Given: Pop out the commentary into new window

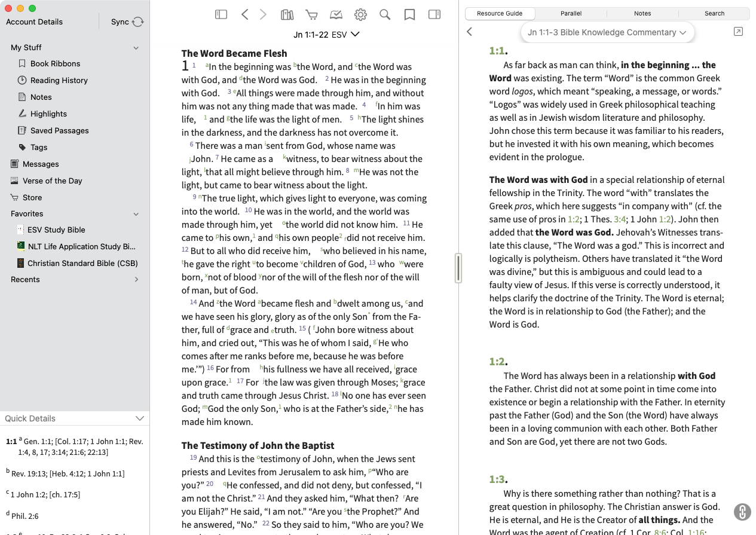Looking at the screenshot, I should point(738,32).
